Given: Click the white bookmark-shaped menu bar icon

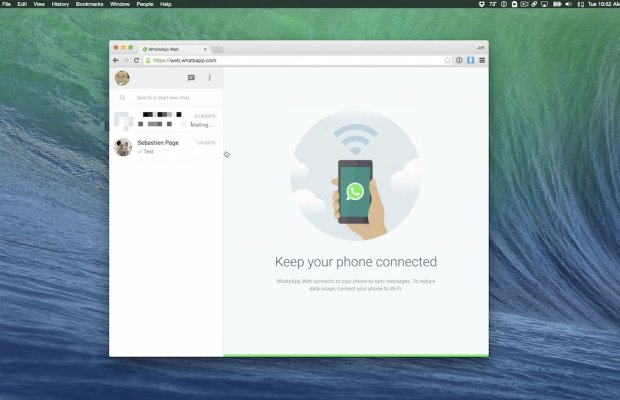Looking at the screenshot, I should coord(514,4).
